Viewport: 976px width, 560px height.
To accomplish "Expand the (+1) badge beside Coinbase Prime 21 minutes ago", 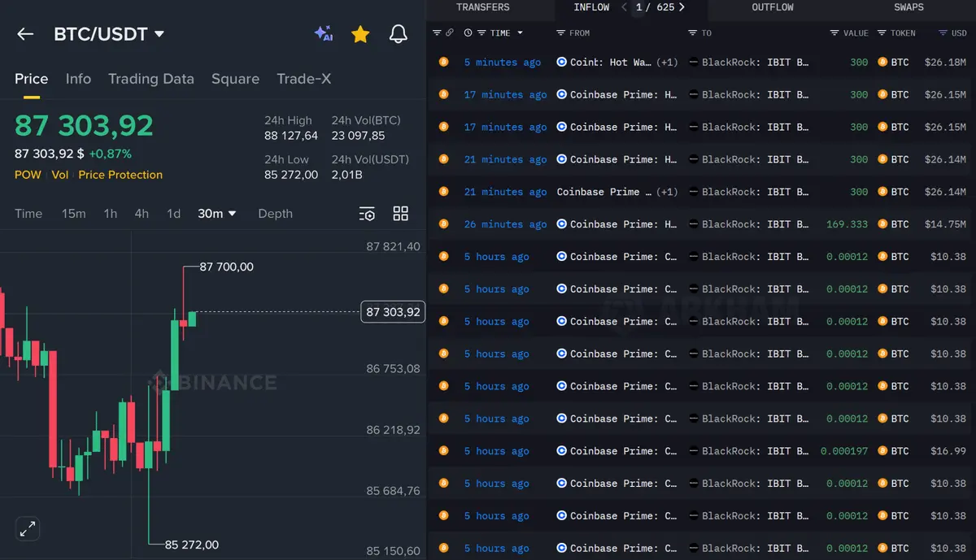I will (x=667, y=192).
